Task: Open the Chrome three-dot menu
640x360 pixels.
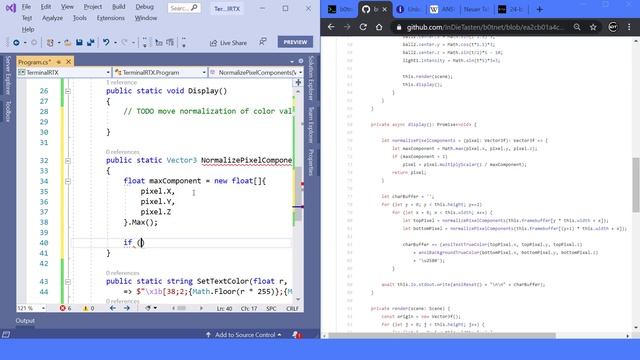Action: (629, 27)
